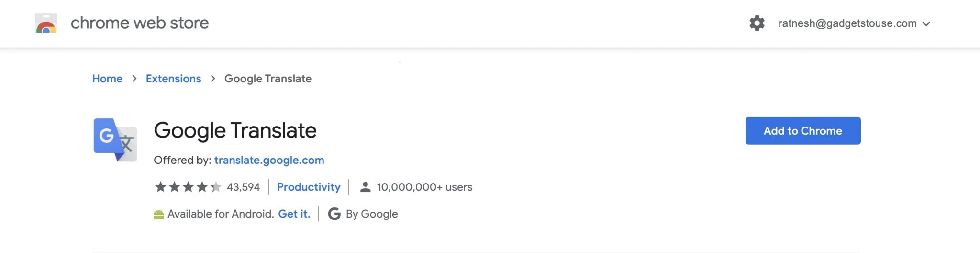Click the Google G logo icon

point(334,214)
